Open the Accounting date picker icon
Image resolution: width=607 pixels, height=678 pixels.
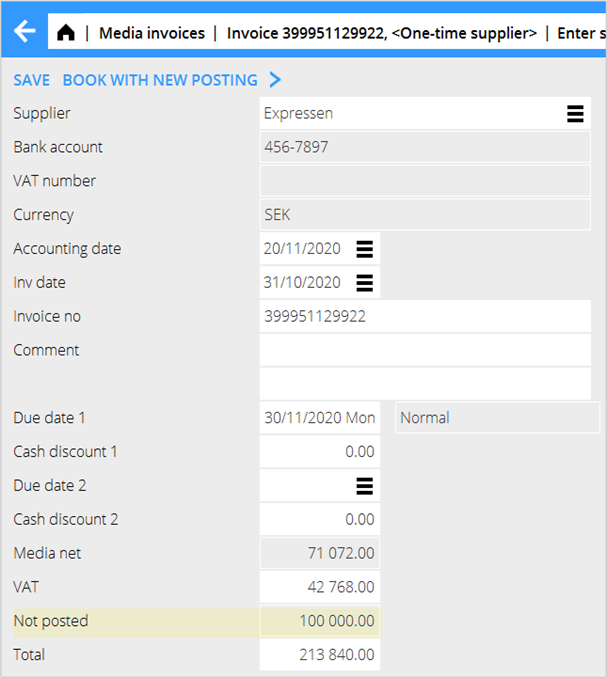365,249
